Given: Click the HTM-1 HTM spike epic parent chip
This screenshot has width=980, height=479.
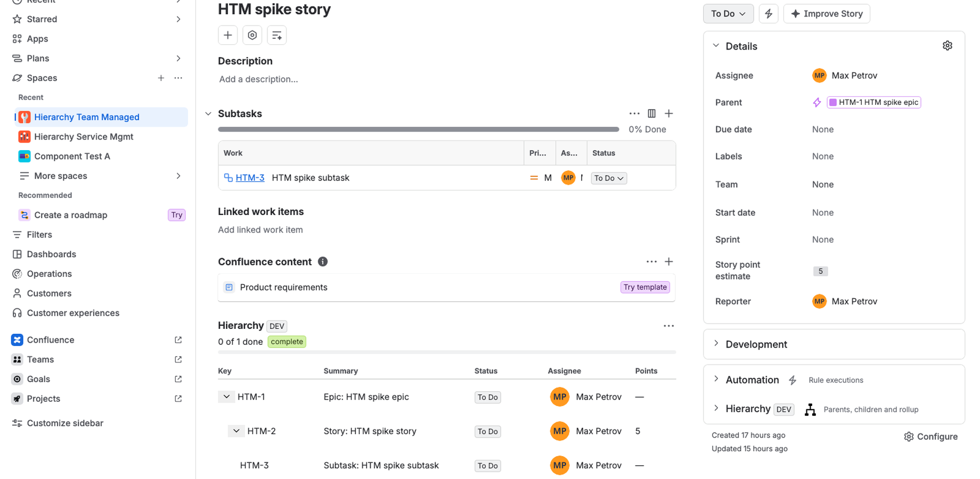Looking at the screenshot, I should (874, 102).
